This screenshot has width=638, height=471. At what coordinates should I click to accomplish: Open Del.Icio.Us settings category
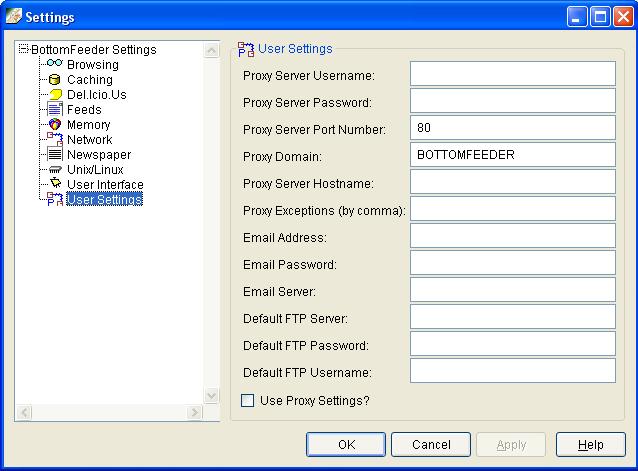click(97, 95)
